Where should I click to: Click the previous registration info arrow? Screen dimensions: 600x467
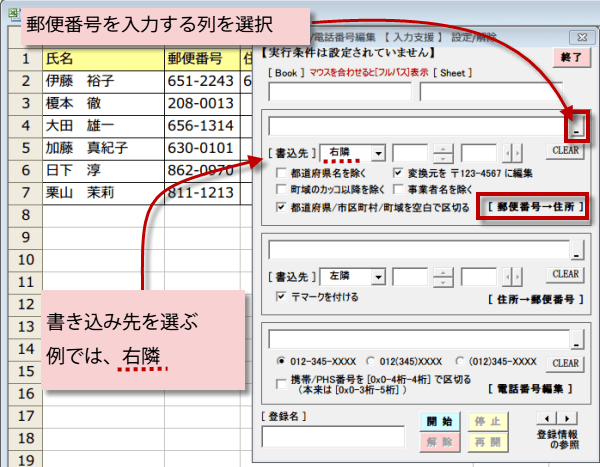click(547, 418)
